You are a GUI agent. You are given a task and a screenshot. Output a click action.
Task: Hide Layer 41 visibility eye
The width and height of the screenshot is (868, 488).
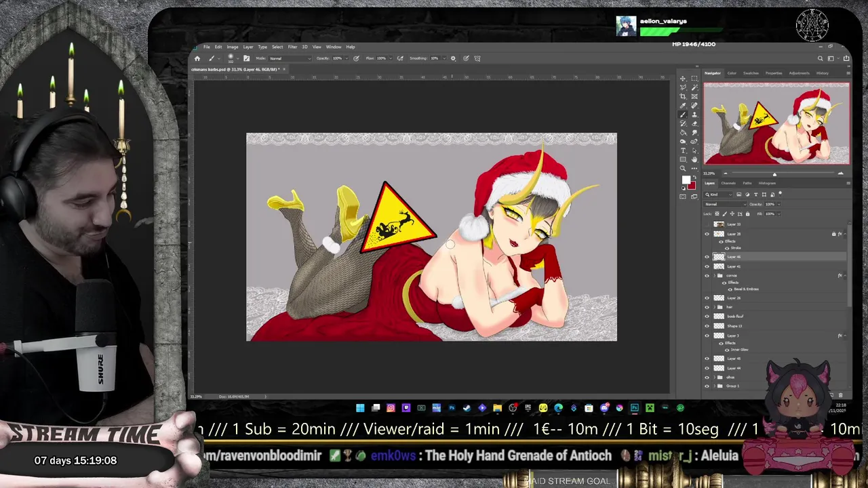coord(707,266)
